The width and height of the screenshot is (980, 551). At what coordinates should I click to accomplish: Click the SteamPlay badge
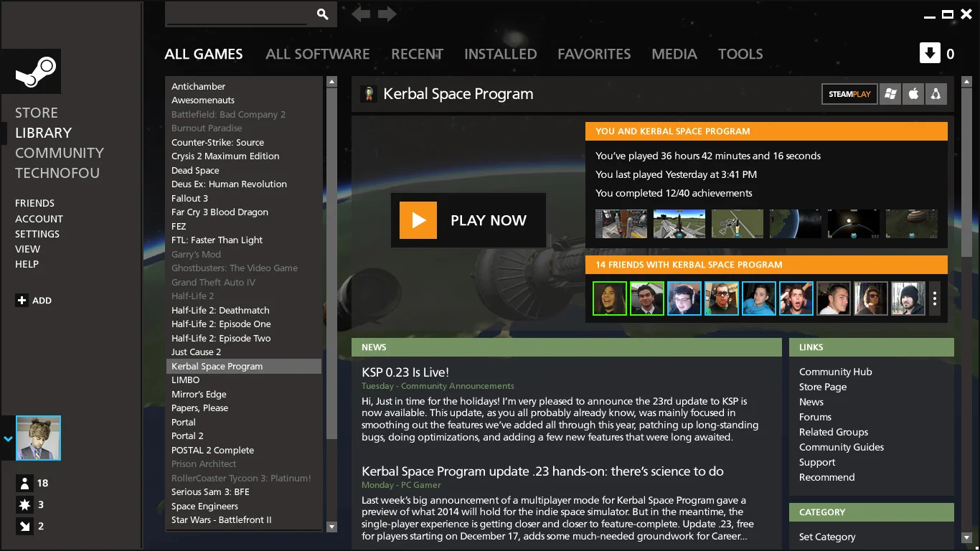849,94
